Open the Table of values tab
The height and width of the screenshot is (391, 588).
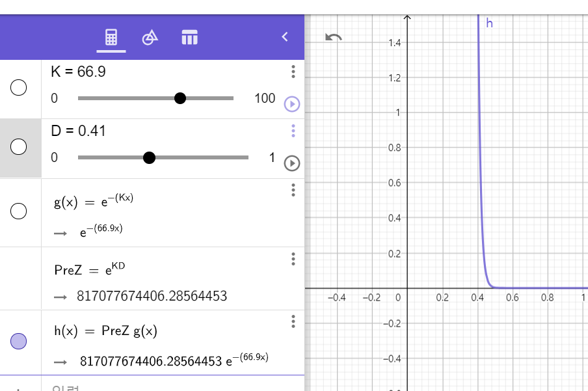click(190, 37)
